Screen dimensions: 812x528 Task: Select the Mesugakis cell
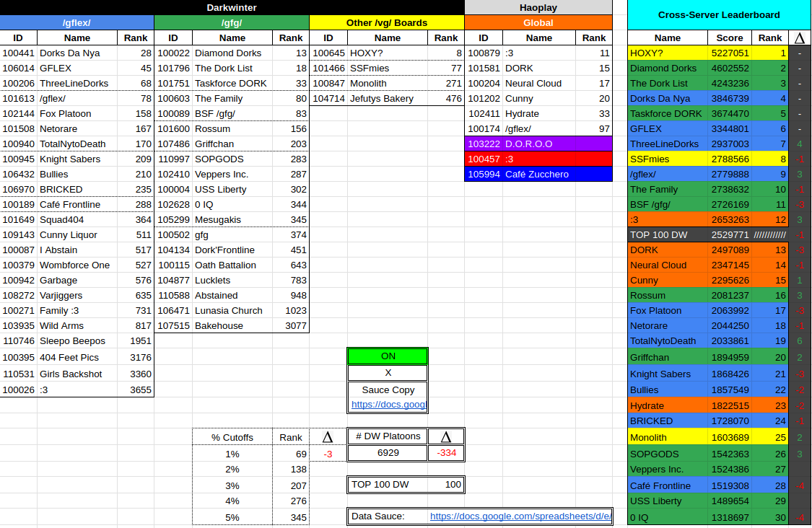(x=232, y=219)
